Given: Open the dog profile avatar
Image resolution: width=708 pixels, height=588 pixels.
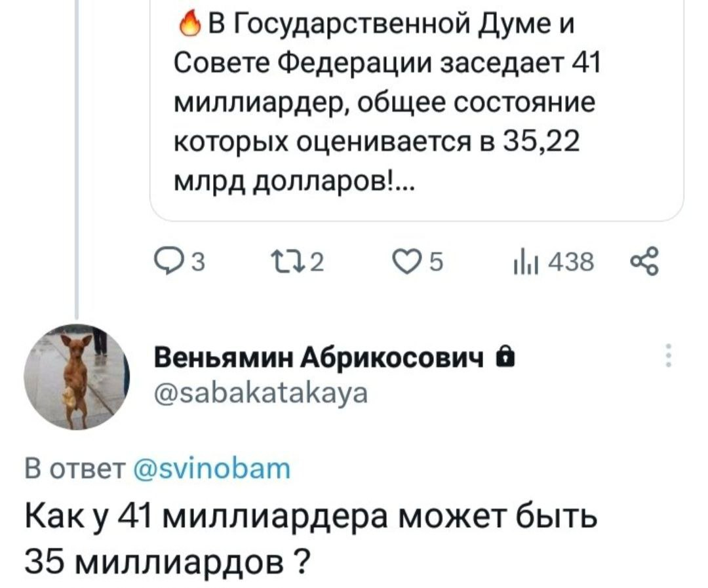Looking at the screenshot, I should (x=76, y=377).
